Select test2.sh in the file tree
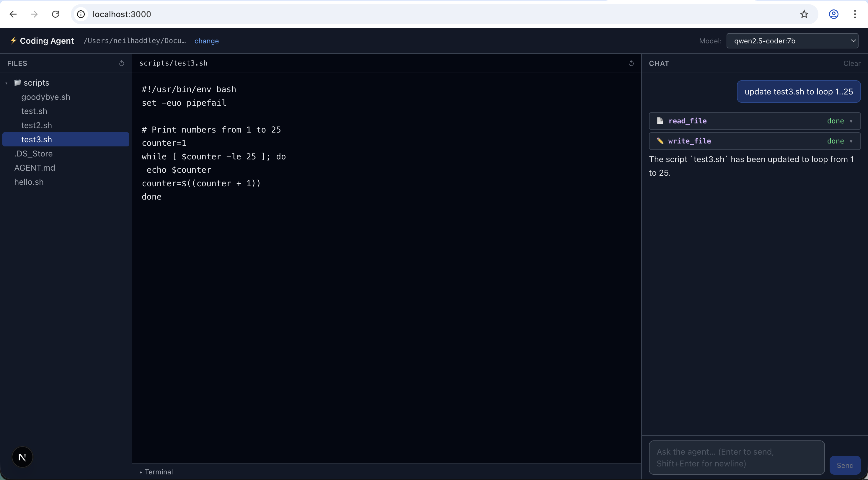The width and height of the screenshot is (868, 480). (x=37, y=125)
